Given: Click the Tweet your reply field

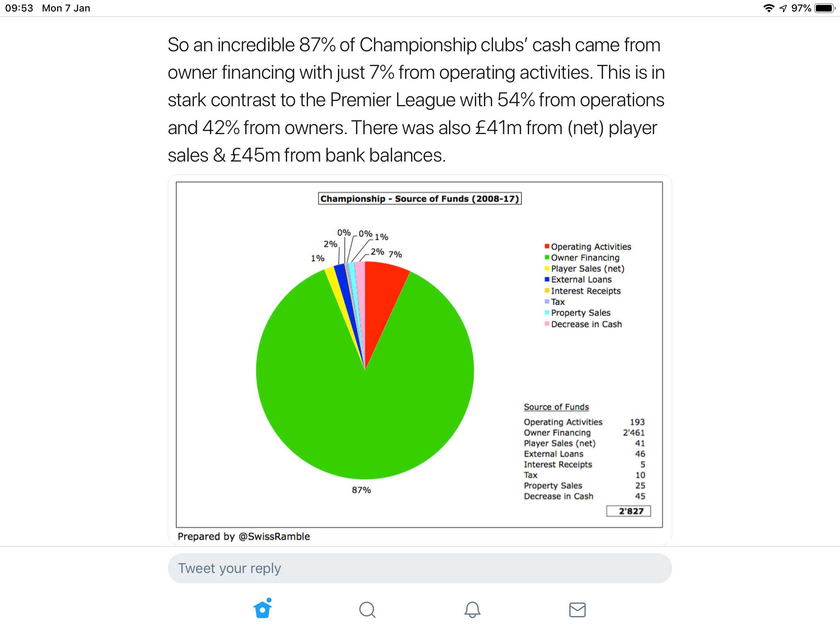Looking at the screenshot, I should pos(420,568).
